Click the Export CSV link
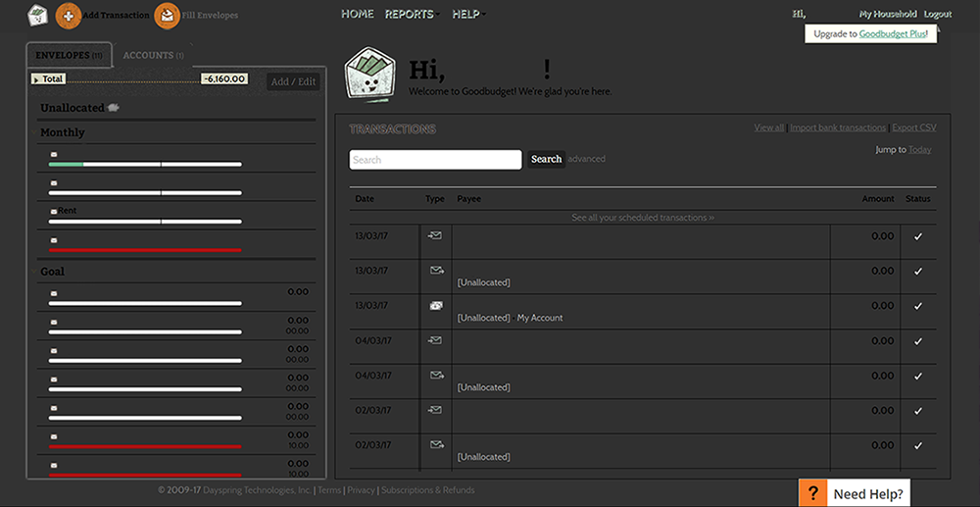Screen dimensions: 980x507 click(x=914, y=127)
